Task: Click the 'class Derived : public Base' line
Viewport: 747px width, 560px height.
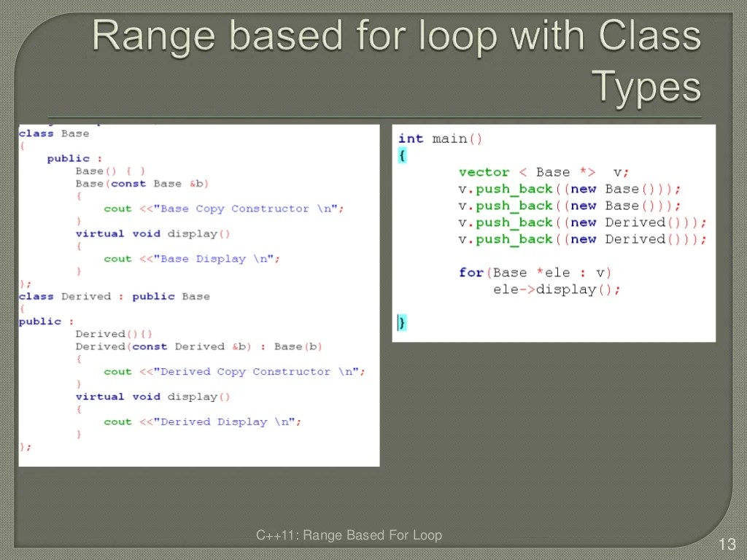Action: click(x=113, y=296)
